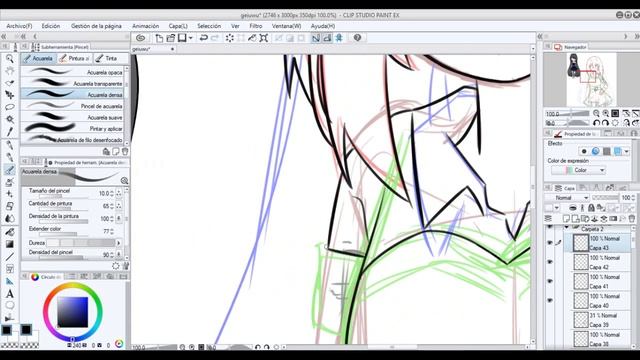This screenshot has width=640, height=360.
Task: Collapse the Carpeta 2 folder
Action: [x=567, y=227]
